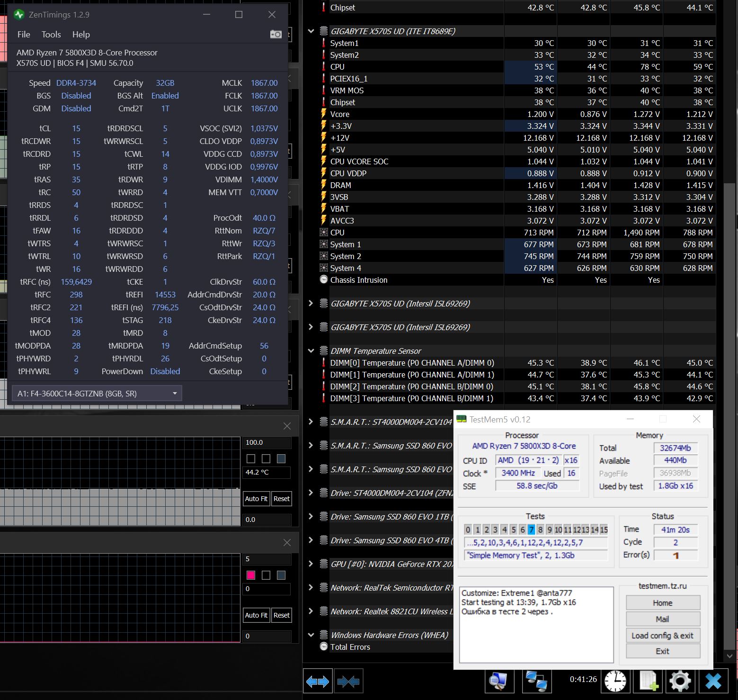Click the Mail button in TestMem5
This screenshot has width=738, height=700.
click(x=663, y=619)
